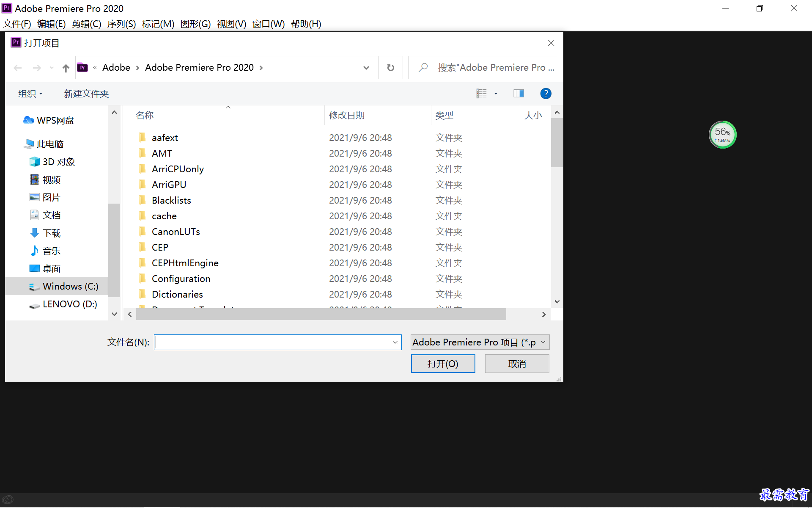The height and width of the screenshot is (508, 812).
Task: Open 标记(M) menu
Action: click(158, 24)
